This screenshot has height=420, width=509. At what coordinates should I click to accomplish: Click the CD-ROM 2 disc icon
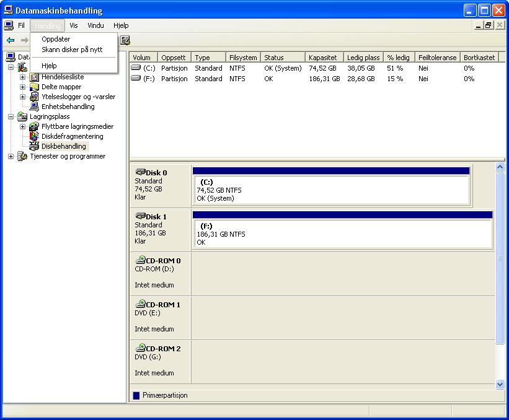[141, 348]
